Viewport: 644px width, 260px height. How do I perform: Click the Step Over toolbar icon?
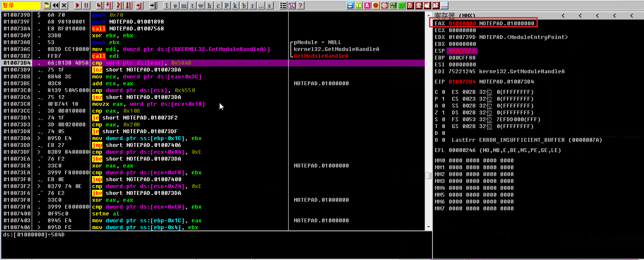tap(109, 5)
